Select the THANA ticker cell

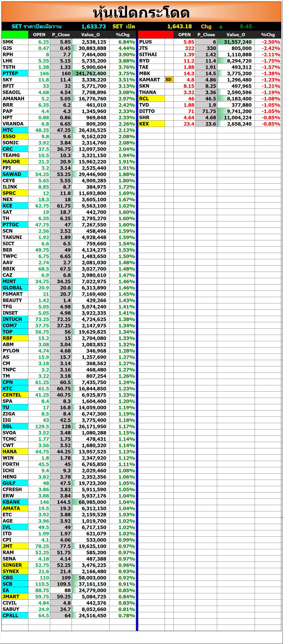click(x=151, y=92)
